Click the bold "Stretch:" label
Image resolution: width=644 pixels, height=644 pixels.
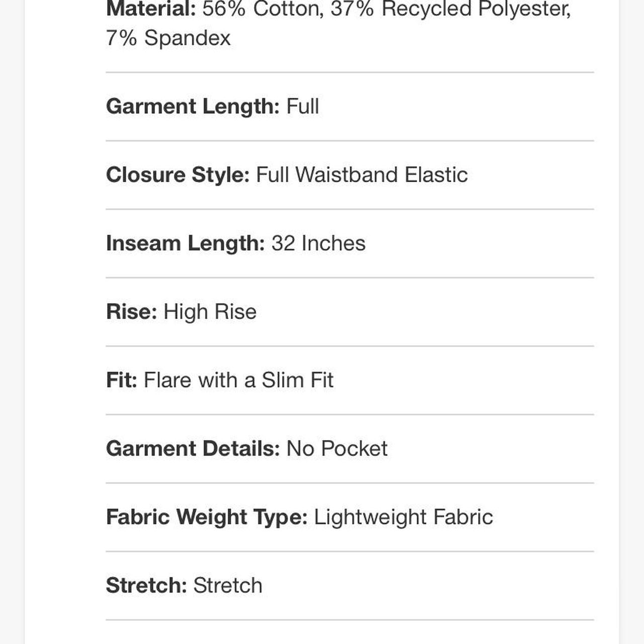[x=146, y=586]
